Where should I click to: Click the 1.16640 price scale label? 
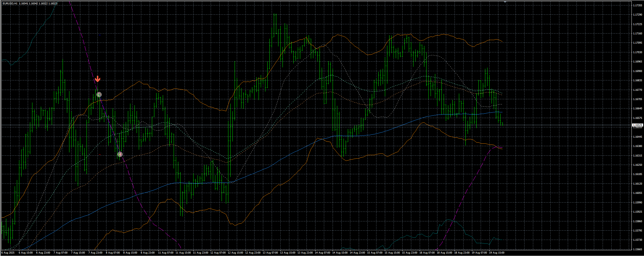tap(637, 109)
